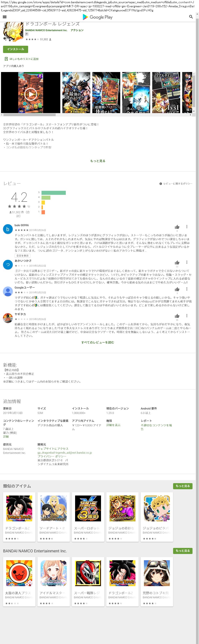This screenshot has width=199, height=644.
Task: Show permission details 詳細を表示
Action: [x=113, y=425]
